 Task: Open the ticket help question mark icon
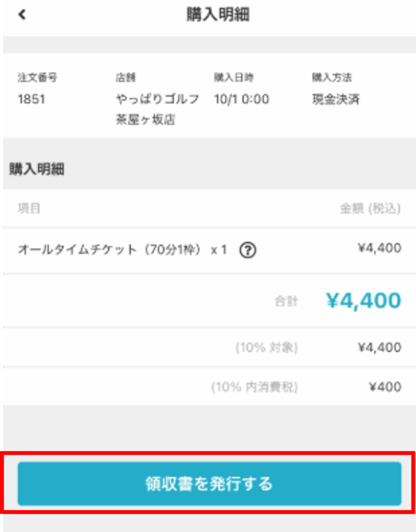(248, 250)
